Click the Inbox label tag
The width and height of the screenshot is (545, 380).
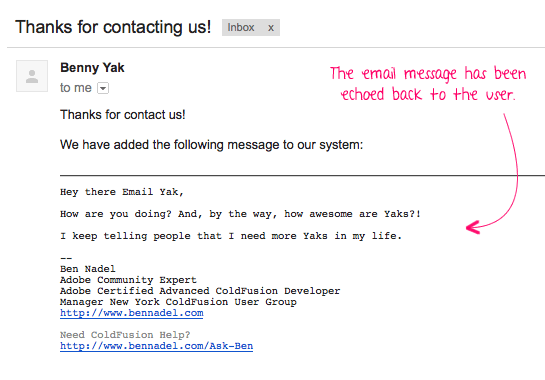coord(241,27)
